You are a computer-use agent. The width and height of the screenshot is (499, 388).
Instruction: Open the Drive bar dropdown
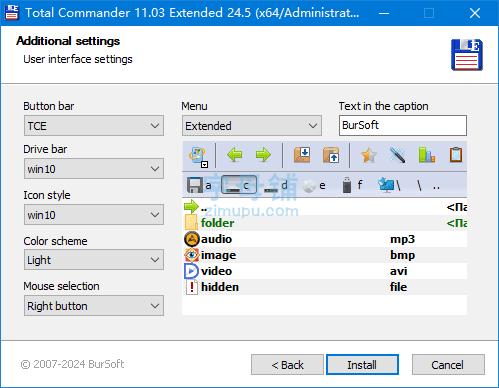[94, 169]
